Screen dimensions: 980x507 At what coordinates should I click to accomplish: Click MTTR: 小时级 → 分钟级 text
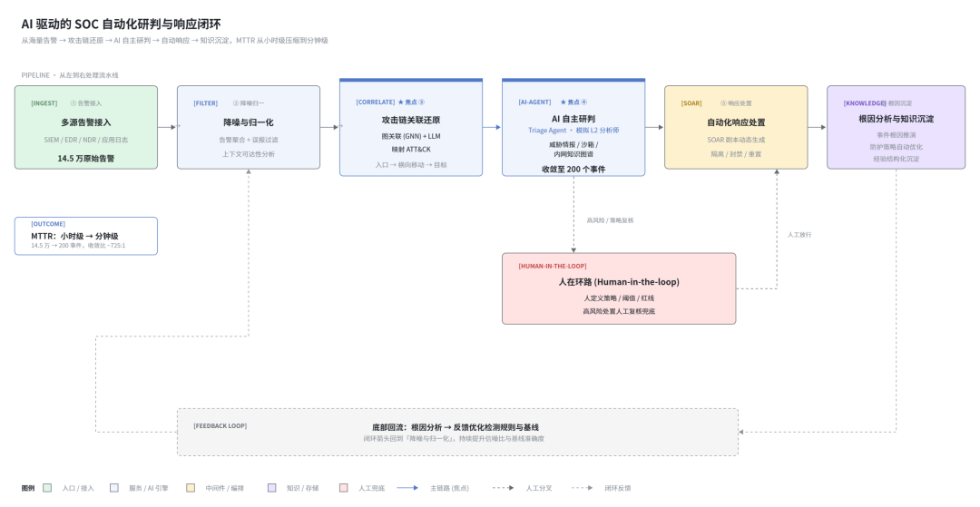[75, 236]
